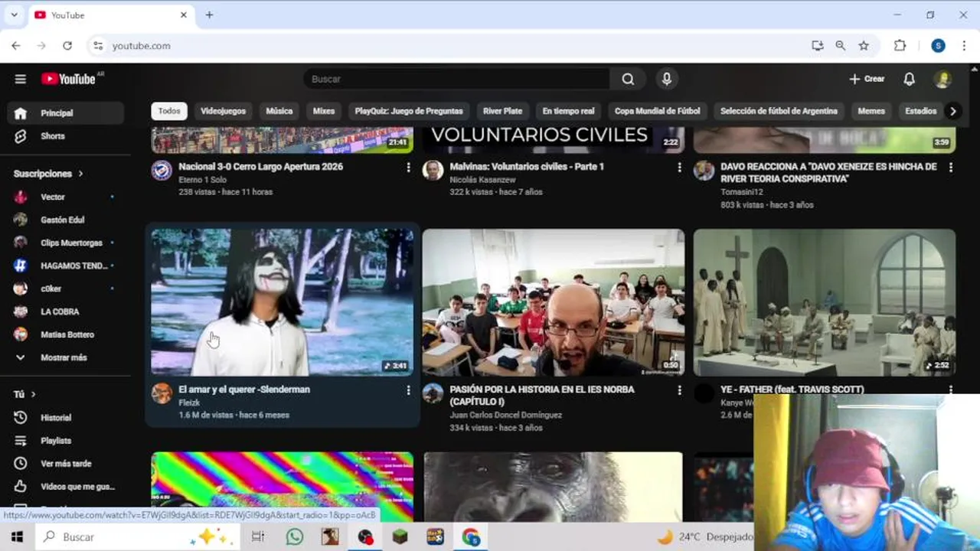Click the install app icon in the address bar
980x551 pixels.
[x=818, y=46]
